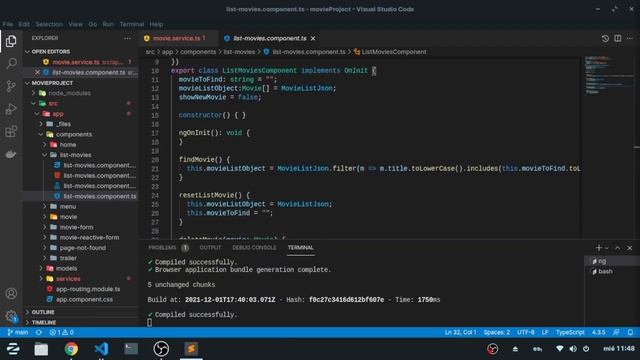Screen dimensions: 640x360
Task: Click the terminal input cursor line
Action: coord(149,322)
